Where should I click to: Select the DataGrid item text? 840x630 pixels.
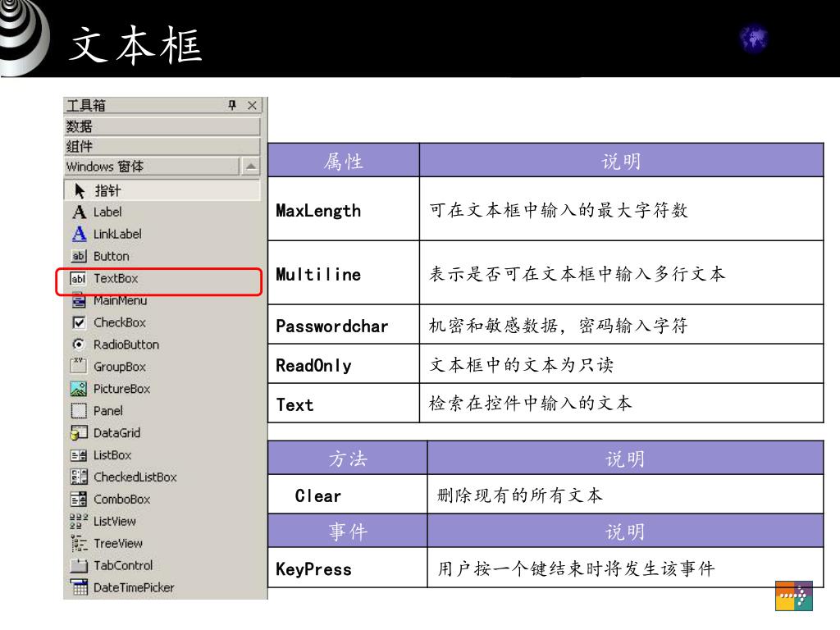point(116,433)
